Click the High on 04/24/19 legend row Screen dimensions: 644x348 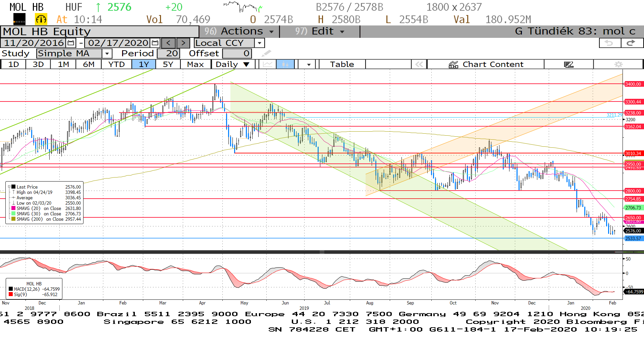[x=47, y=192]
